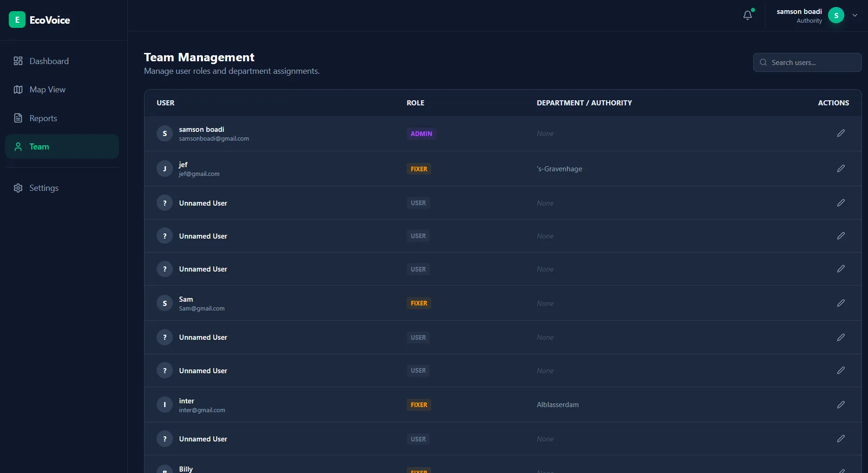Click edit pencil for Sam's row
Image resolution: width=868 pixels, height=473 pixels.
tap(841, 303)
